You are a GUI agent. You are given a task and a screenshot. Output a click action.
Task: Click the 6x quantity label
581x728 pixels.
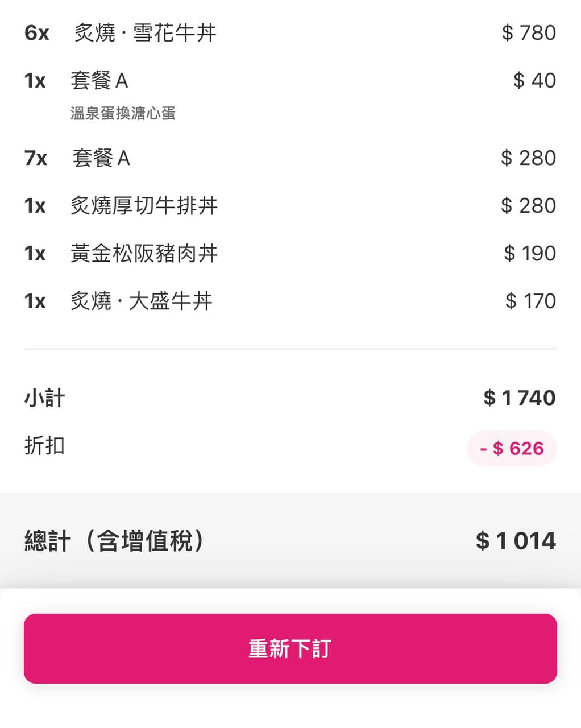tap(36, 33)
